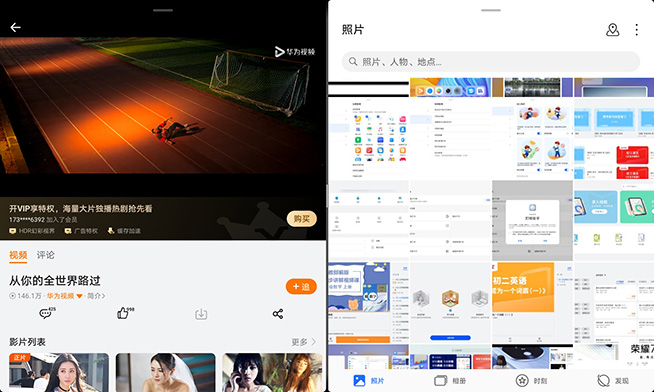The height and width of the screenshot is (392, 654).
Task: Open the map location icon in Photos
Action: 612,30
